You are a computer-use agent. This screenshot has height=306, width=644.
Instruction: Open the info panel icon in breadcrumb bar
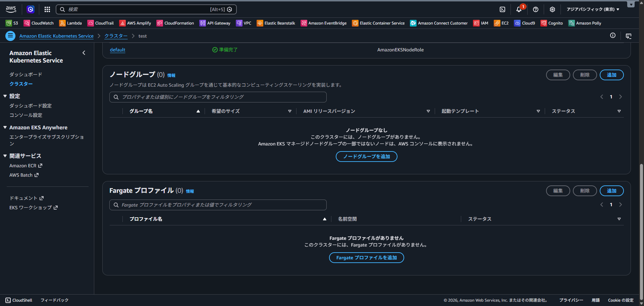[613, 36]
